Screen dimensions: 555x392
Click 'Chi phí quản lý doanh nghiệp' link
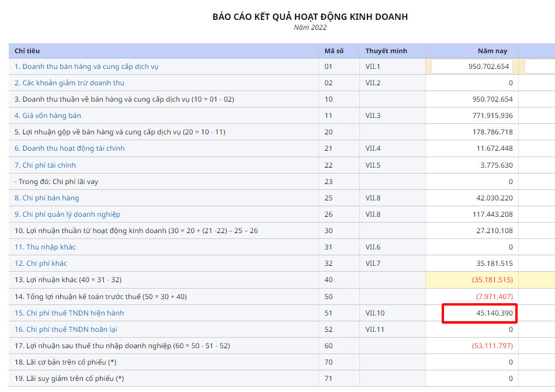pyautogui.click(x=67, y=214)
